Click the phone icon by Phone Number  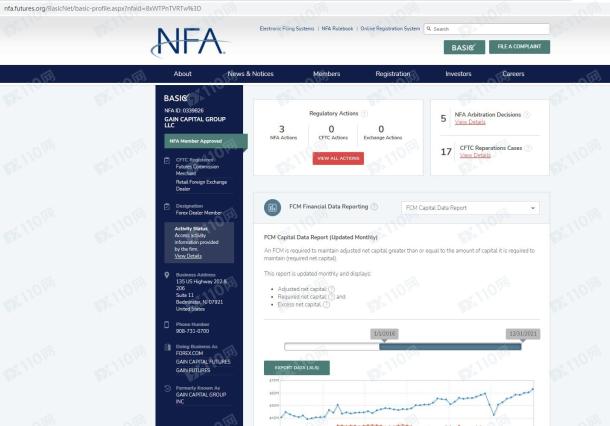167,324
